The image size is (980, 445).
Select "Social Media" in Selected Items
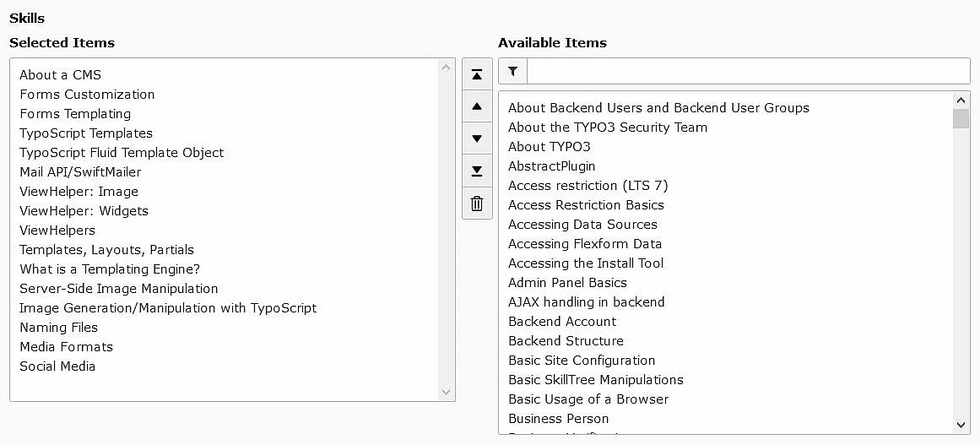click(x=57, y=366)
